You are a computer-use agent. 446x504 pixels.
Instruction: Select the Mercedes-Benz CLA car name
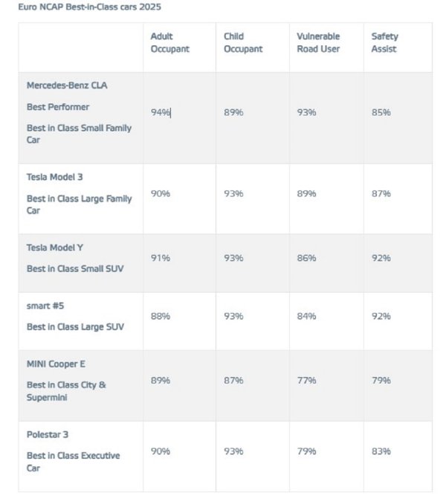[66, 85]
